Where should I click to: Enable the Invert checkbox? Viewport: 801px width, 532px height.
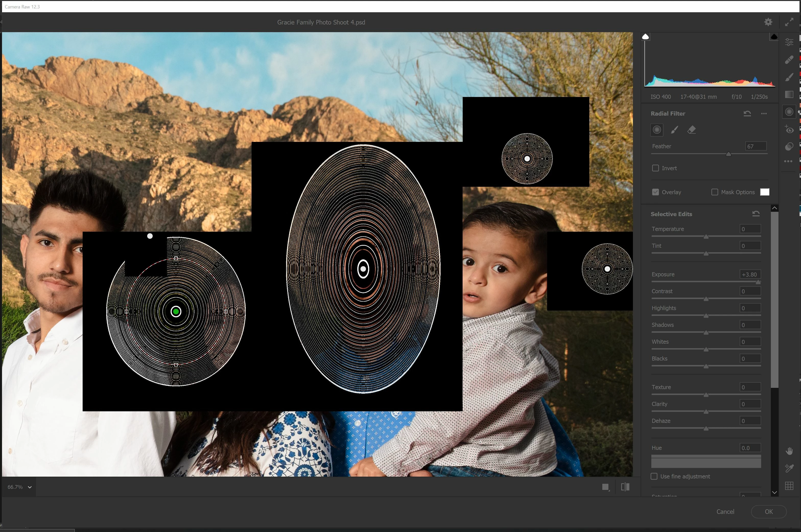(x=656, y=168)
